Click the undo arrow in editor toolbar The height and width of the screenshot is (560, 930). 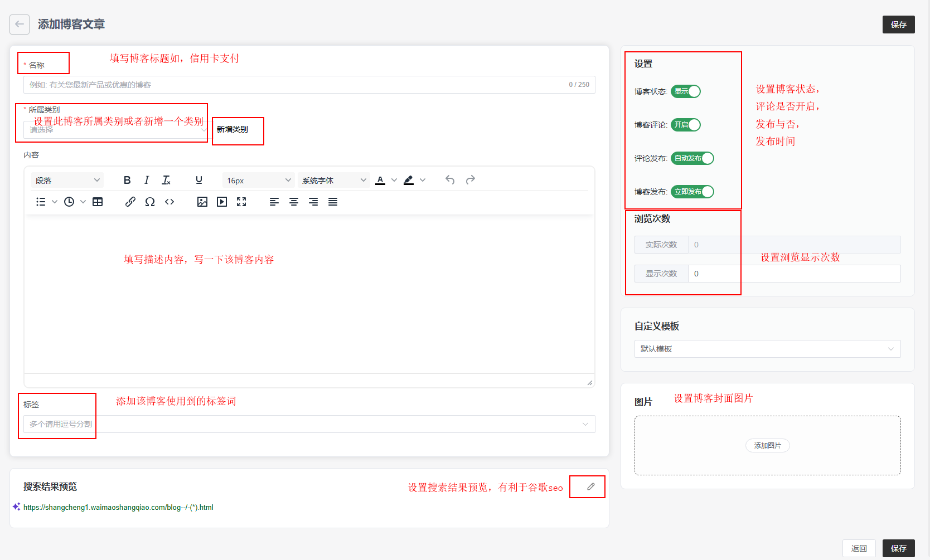pyautogui.click(x=450, y=180)
